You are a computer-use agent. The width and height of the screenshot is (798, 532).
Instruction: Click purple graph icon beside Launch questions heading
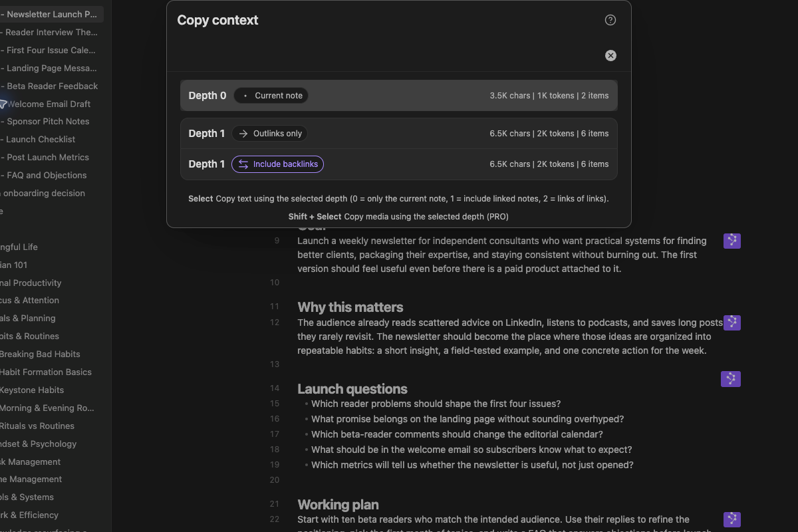[x=731, y=379]
